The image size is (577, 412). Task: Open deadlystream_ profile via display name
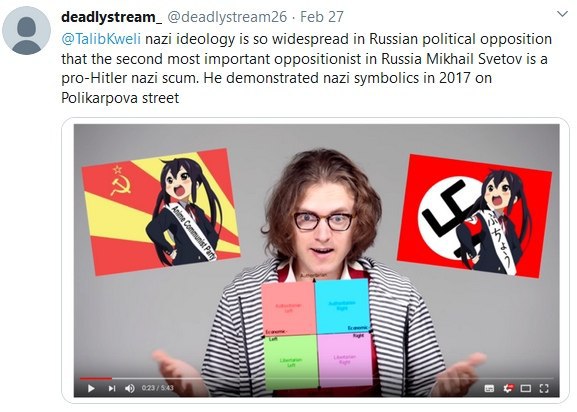tap(111, 17)
